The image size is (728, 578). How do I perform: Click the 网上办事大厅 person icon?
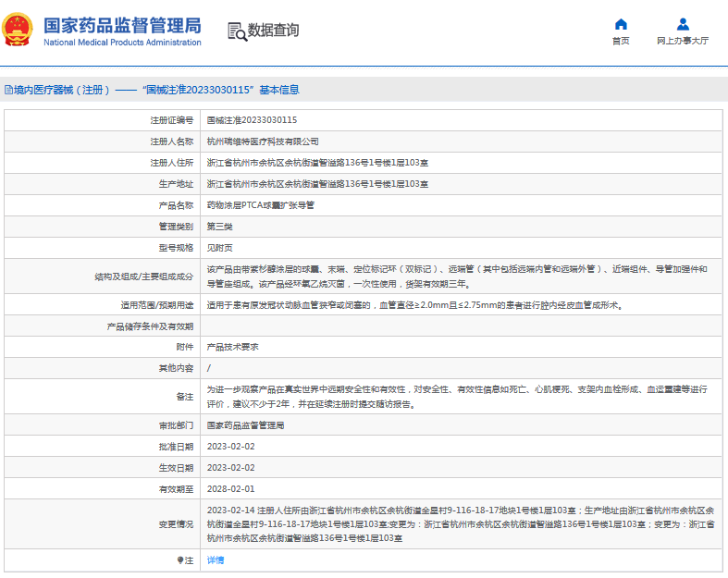(x=683, y=24)
